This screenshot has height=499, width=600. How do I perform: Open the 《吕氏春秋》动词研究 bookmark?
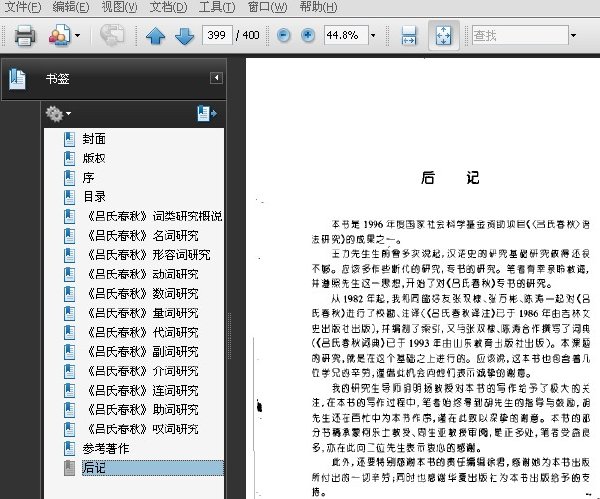pyautogui.click(x=142, y=274)
